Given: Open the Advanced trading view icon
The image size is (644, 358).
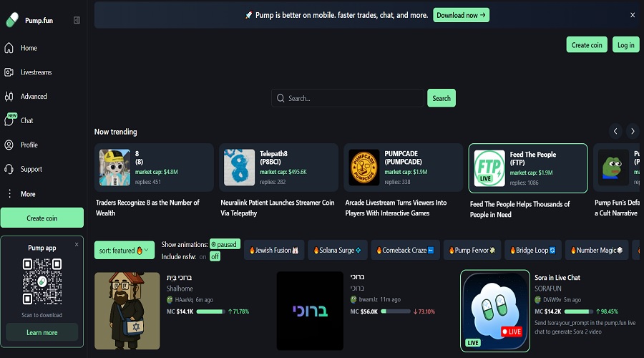Looking at the screenshot, I should pos(9,97).
